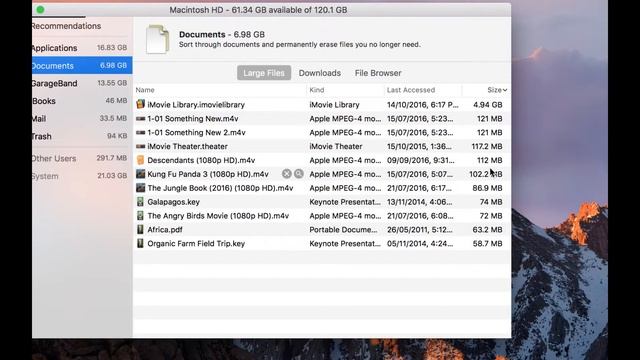
Task: Click the 13/11/2014 last accessed date
Action: (420, 202)
